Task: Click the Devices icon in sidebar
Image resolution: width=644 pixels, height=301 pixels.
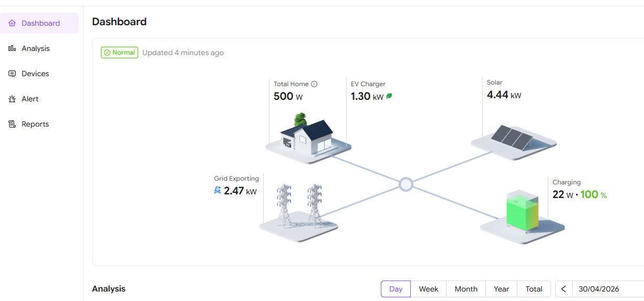Action: click(12, 74)
